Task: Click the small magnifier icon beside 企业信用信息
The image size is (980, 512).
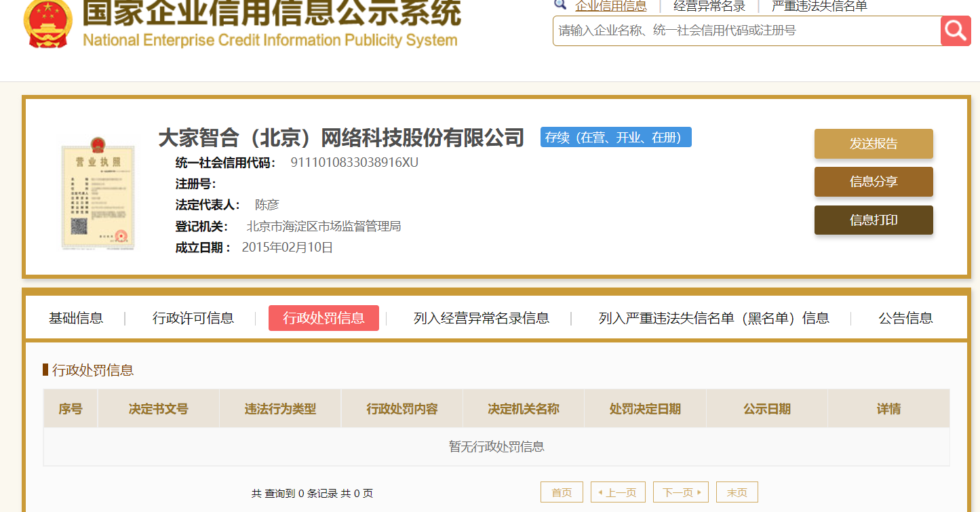Action: tap(560, 5)
